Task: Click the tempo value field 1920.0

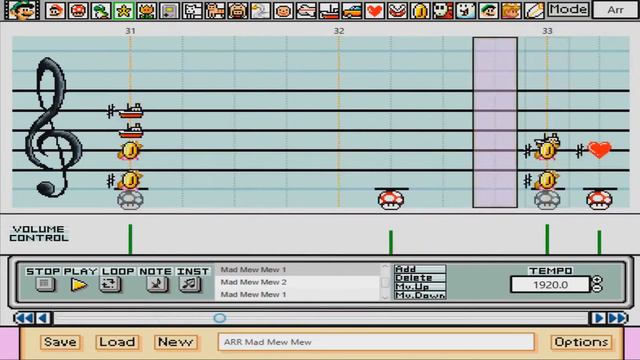Action: (x=550, y=284)
